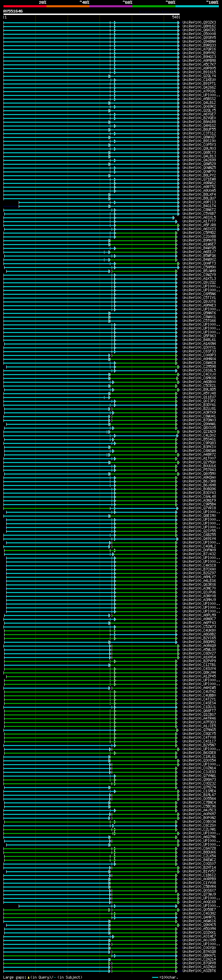Select the UniRef100_C1DUJ1 label

[199, 707]
